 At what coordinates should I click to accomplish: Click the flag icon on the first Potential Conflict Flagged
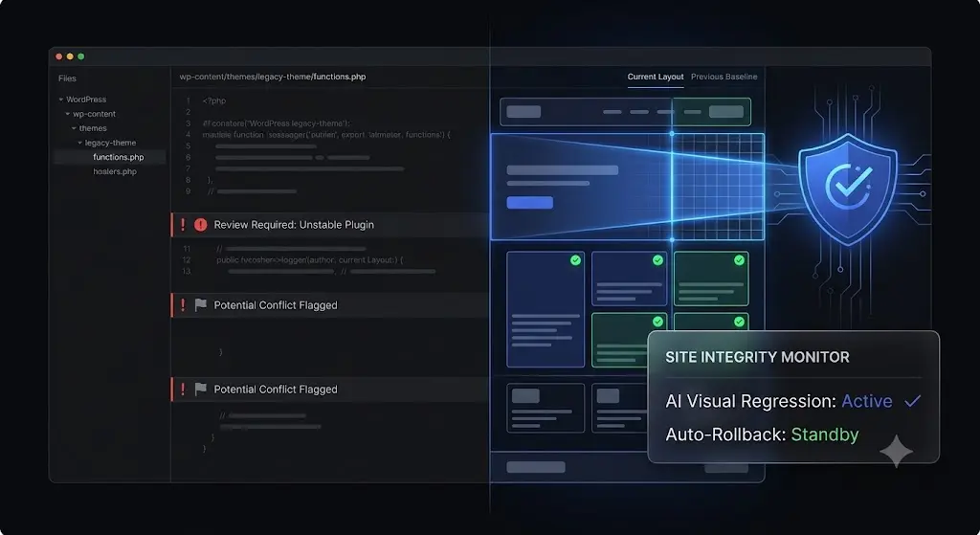point(200,305)
